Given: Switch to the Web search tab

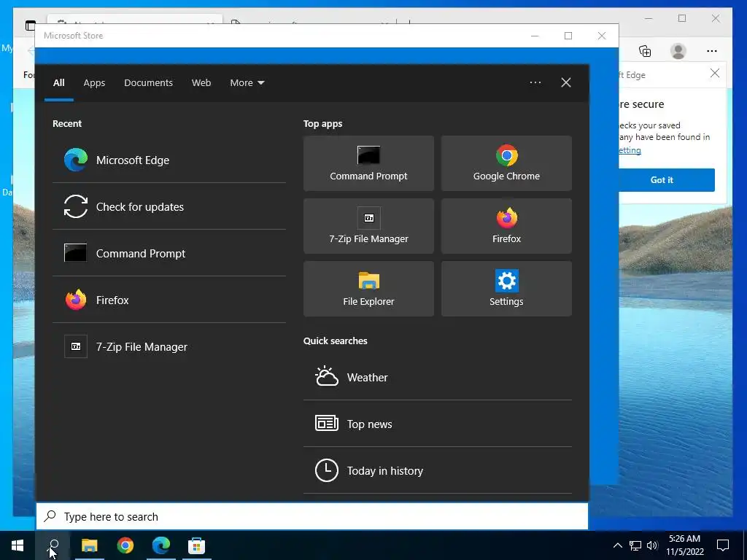Looking at the screenshot, I should [x=201, y=83].
